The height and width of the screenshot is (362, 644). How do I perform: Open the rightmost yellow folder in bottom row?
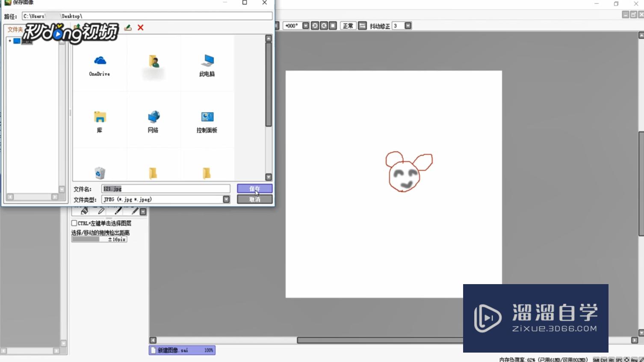(207, 173)
